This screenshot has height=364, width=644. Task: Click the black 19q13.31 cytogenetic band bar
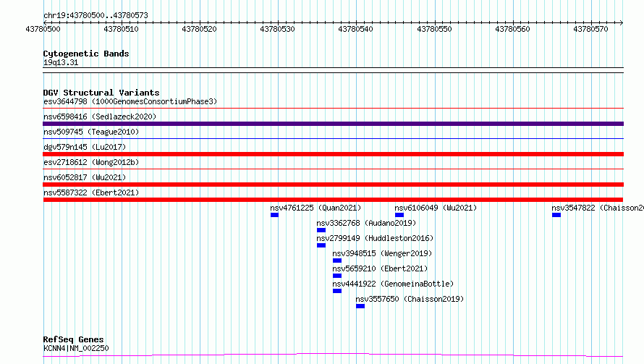coord(333,70)
